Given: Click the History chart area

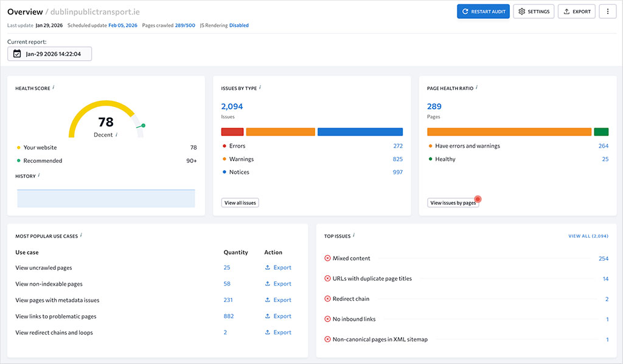Looking at the screenshot, I should point(105,198).
